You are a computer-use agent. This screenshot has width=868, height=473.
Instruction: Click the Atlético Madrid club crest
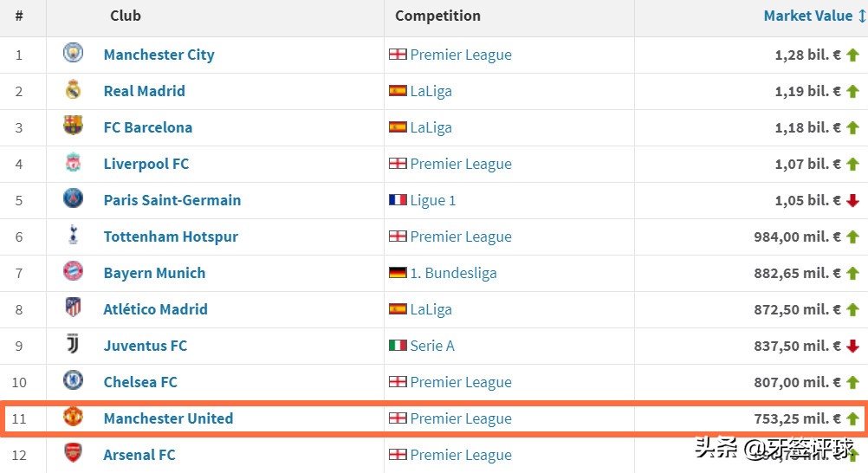point(74,308)
